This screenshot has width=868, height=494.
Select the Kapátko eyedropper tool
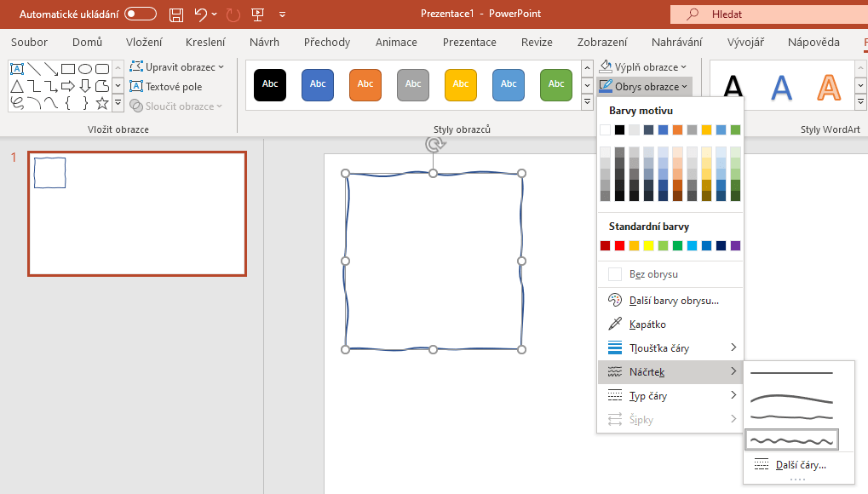coord(647,325)
